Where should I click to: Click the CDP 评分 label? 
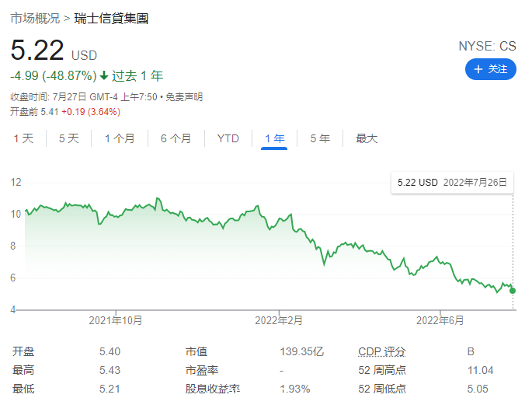(x=382, y=351)
